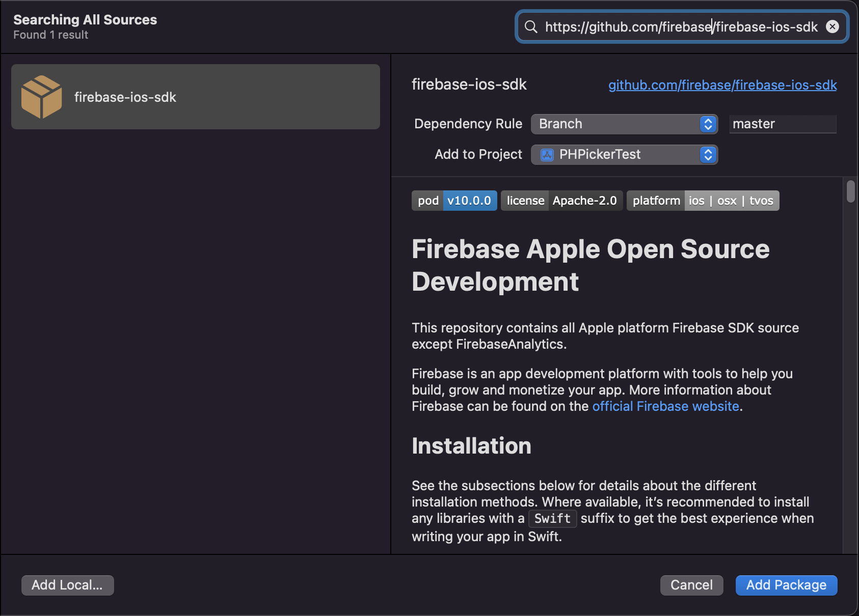Click the firebase-ios-sdk package box icon
Viewport: 859px width, 616px height.
[x=42, y=97]
